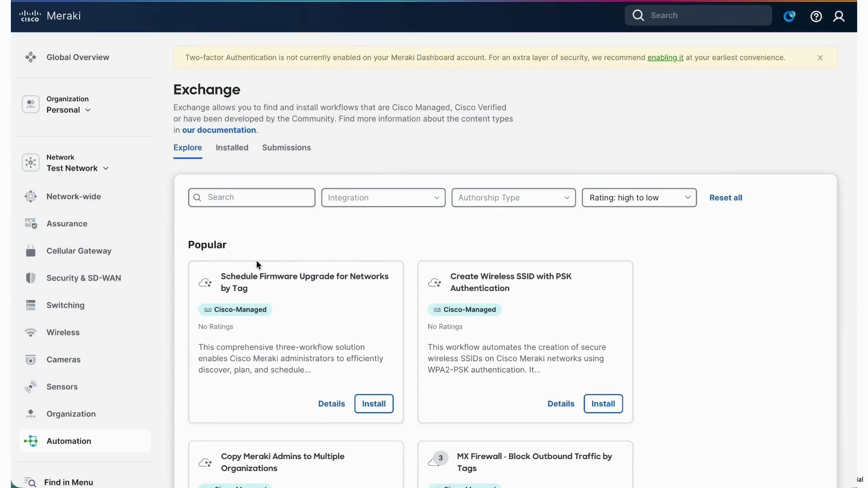Click the Automation workflow icon

tap(31, 441)
